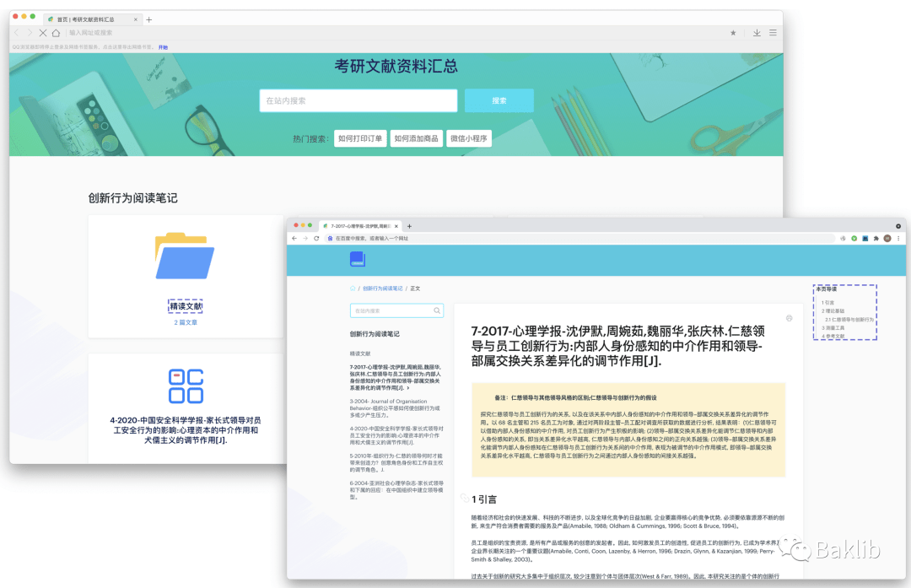Open sidebar article 3-2004- Journal of Organisation Behavior
Viewport: 911px width, 588px height.
tap(396, 407)
